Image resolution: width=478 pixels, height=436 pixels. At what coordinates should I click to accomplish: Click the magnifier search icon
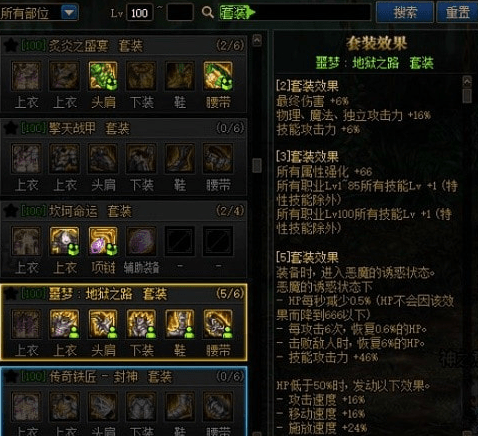208,13
